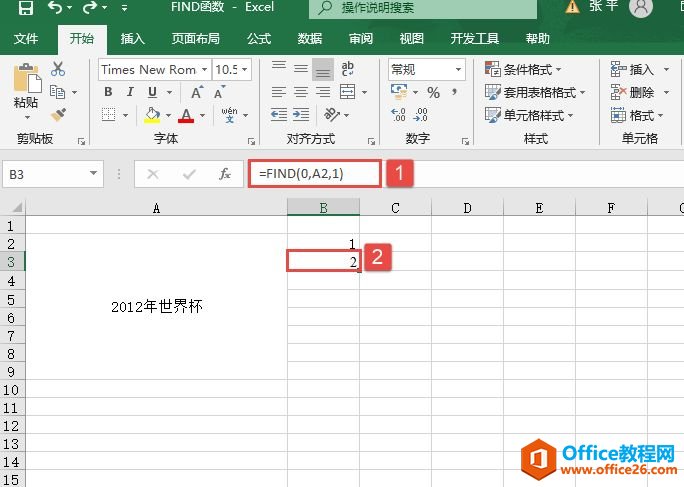Apply cell borders icon
Image resolution: width=684 pixels, height=487 pixels.
109,115
